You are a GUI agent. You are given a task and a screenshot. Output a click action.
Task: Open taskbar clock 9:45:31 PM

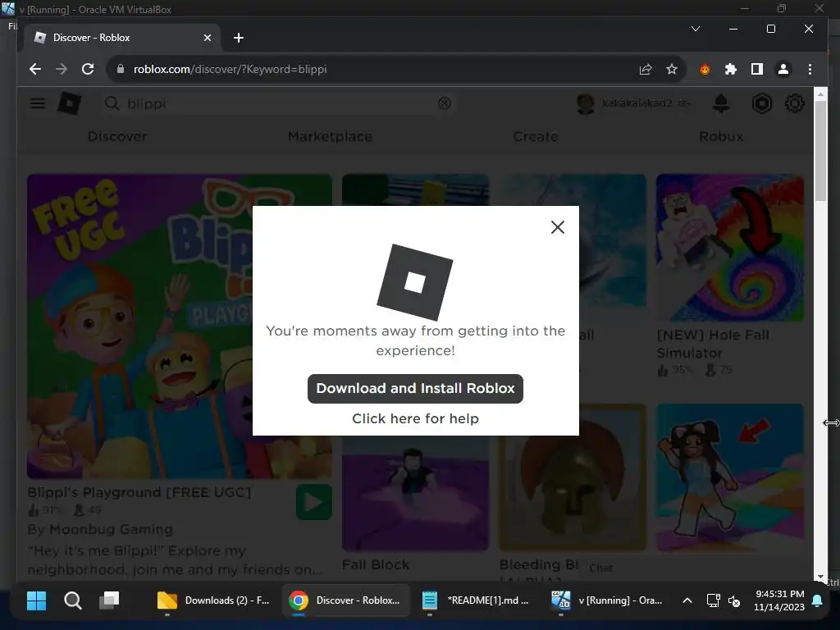pos(779,600)
